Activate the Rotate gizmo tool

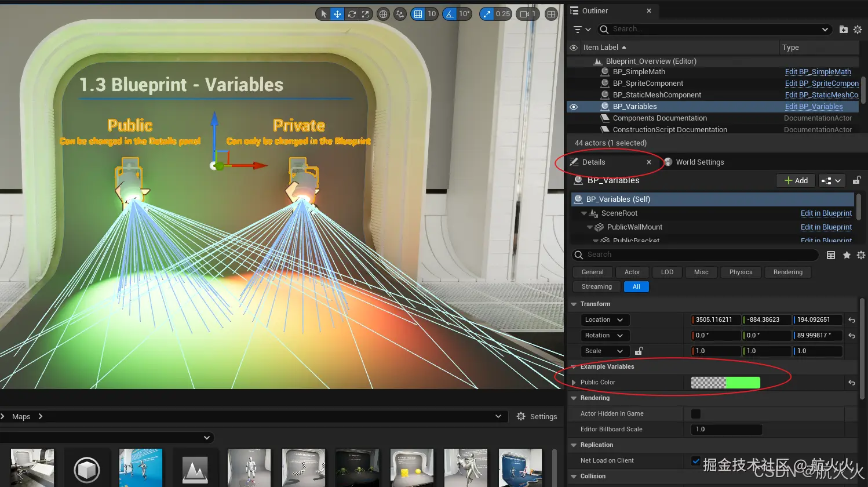[x=351, y=14]
